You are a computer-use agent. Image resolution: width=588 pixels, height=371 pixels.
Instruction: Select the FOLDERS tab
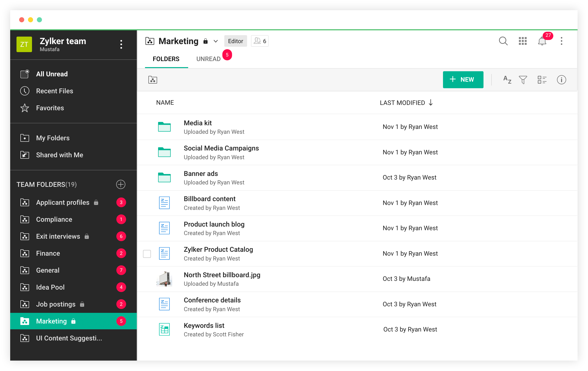[166, 59]
